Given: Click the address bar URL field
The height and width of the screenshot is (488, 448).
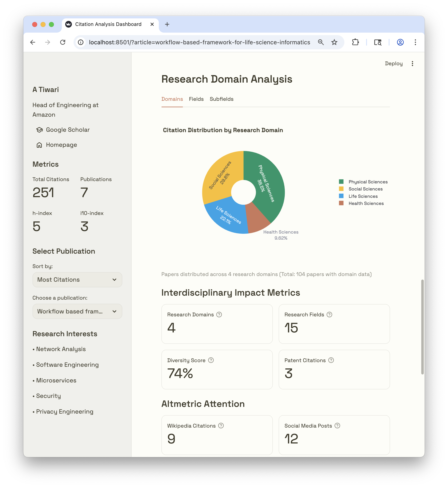Looking at the screenshot, I should click(x=199, y=42).
